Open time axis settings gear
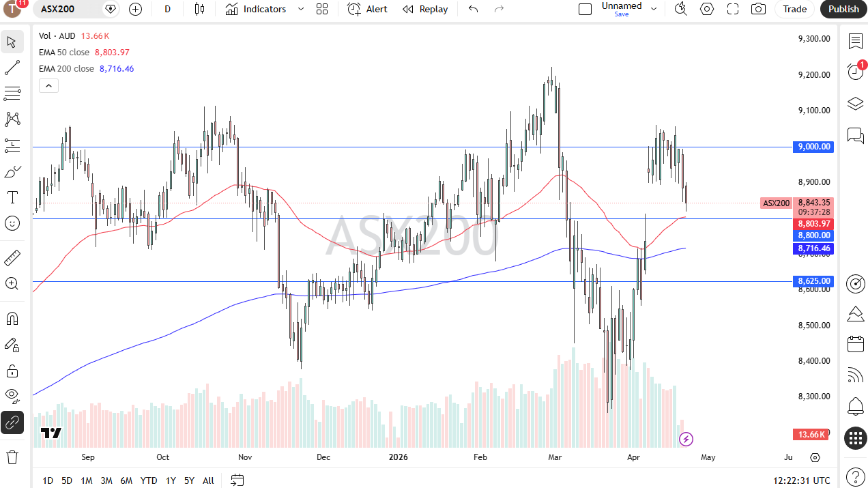The height and width of the screenshot is (488, 868). point(815,457)
